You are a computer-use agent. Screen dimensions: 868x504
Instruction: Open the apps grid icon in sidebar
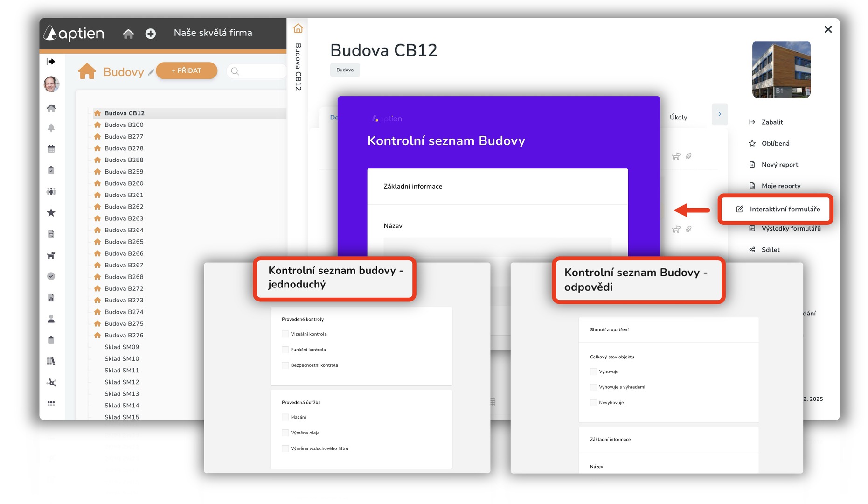coord(51,404)
